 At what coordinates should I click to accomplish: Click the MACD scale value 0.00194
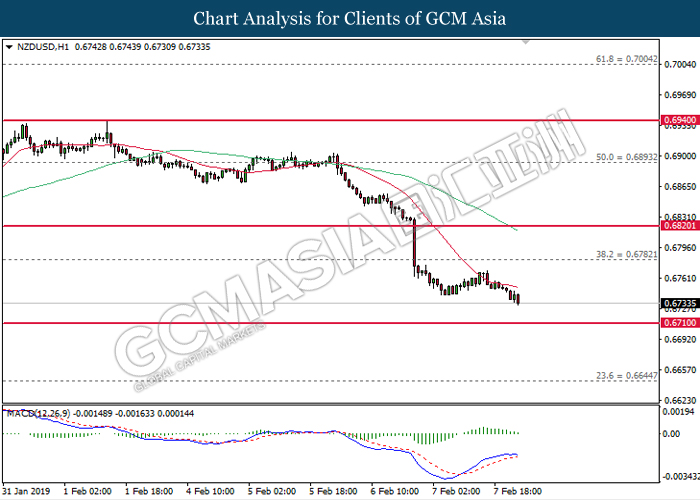679,412
